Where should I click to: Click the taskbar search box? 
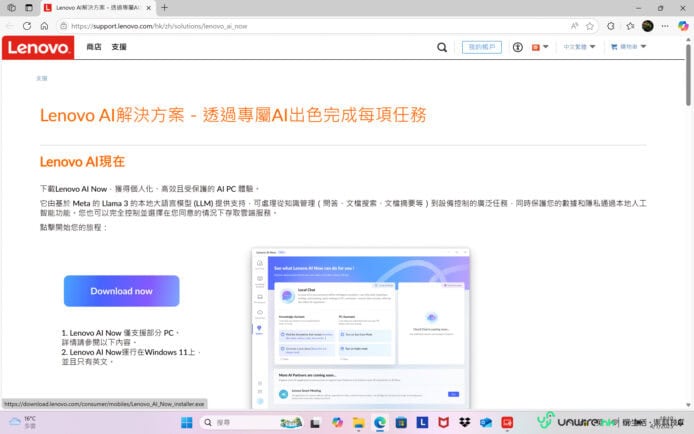pyautogui.click(x=251, y=423)
